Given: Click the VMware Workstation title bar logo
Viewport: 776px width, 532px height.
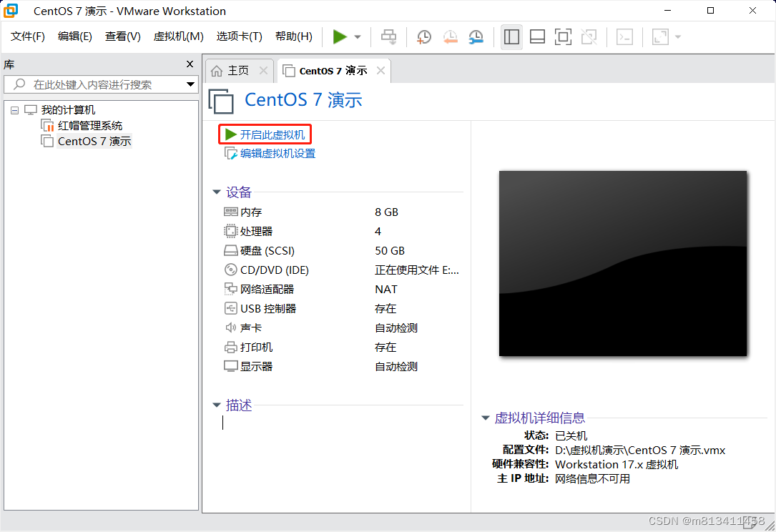Looking at the screenshot, I should pos(11,11).
